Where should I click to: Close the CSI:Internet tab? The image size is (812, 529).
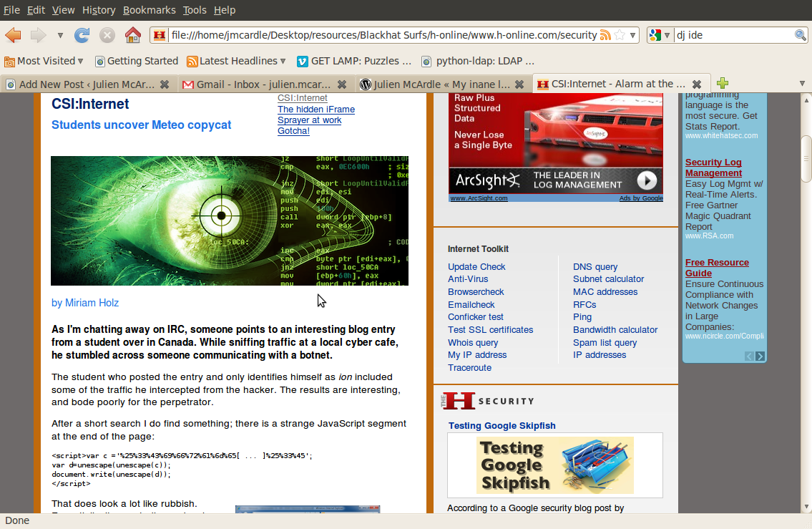coord(697,84)
